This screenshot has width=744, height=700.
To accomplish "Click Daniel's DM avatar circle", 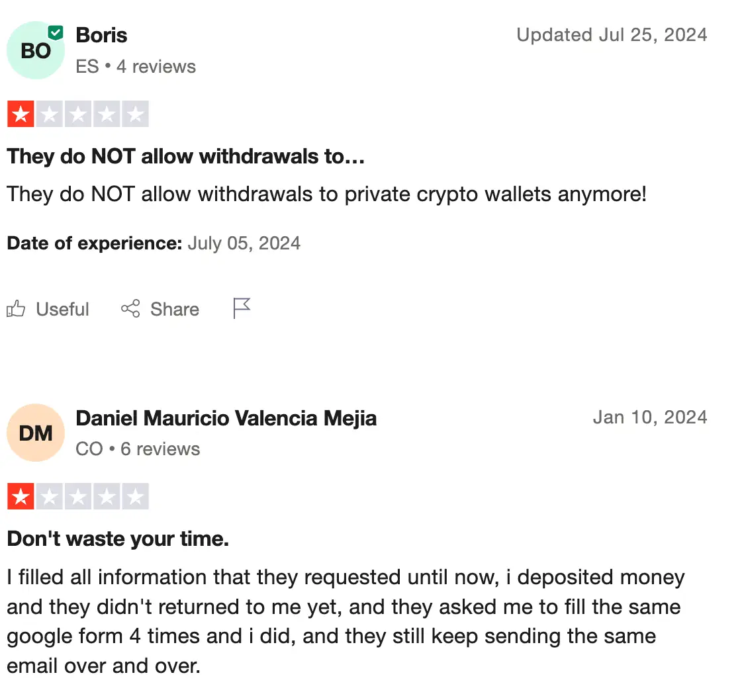I will (35, 433).
